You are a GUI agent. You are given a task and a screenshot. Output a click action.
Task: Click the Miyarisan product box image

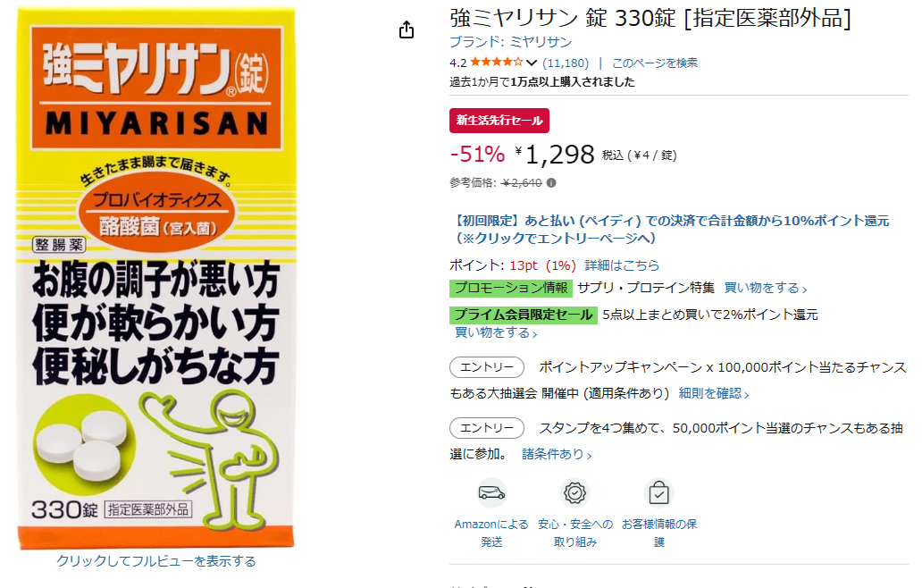coord(155,278)
